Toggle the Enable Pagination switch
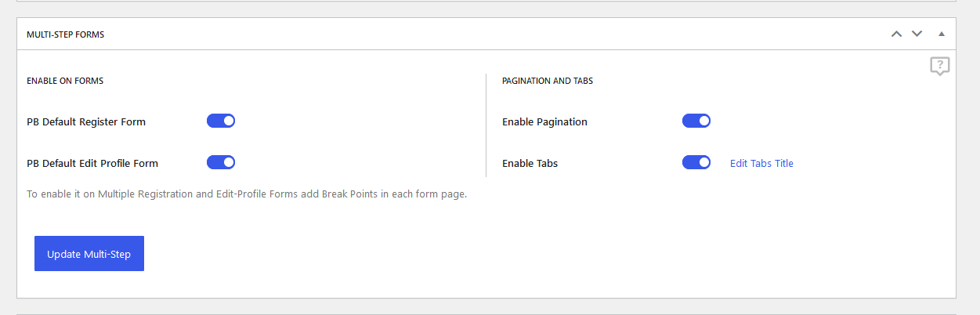This screenshot has height=315, width=980. click(696, 121)
